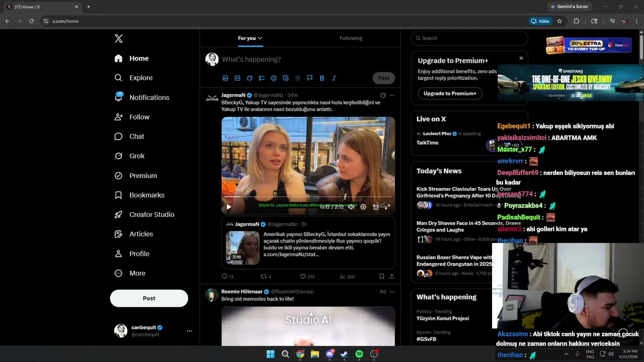Expand More menu in sidebar
Viewport: 644px width, 362px height.
[130, 274]
